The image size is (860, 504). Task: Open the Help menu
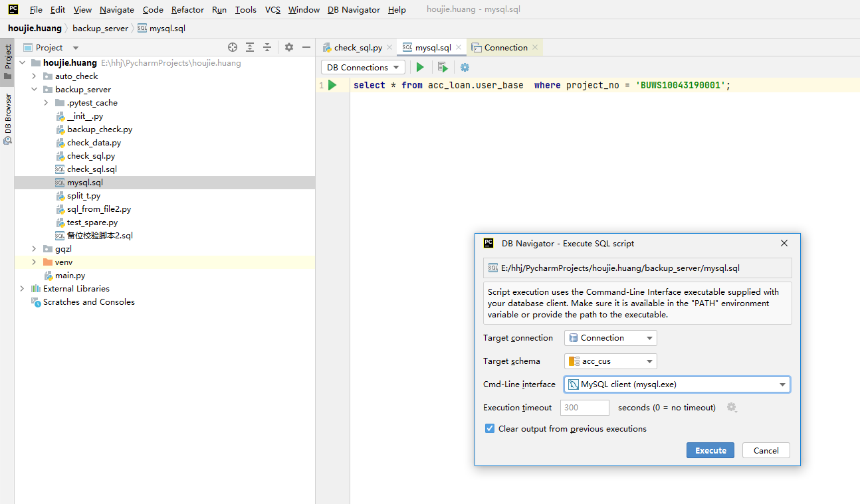point(397,10)
